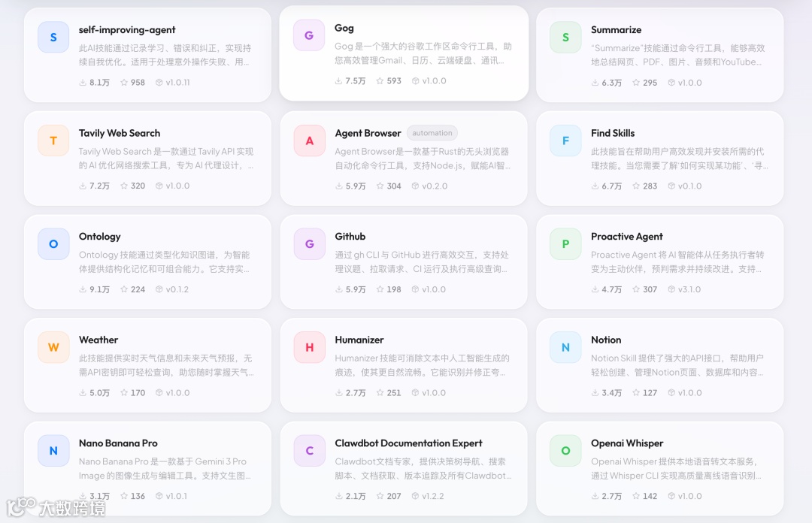Viewport: 812px width, 523px height.
Task: Click the version cube icon on Notion card
Action: [671, 392]
